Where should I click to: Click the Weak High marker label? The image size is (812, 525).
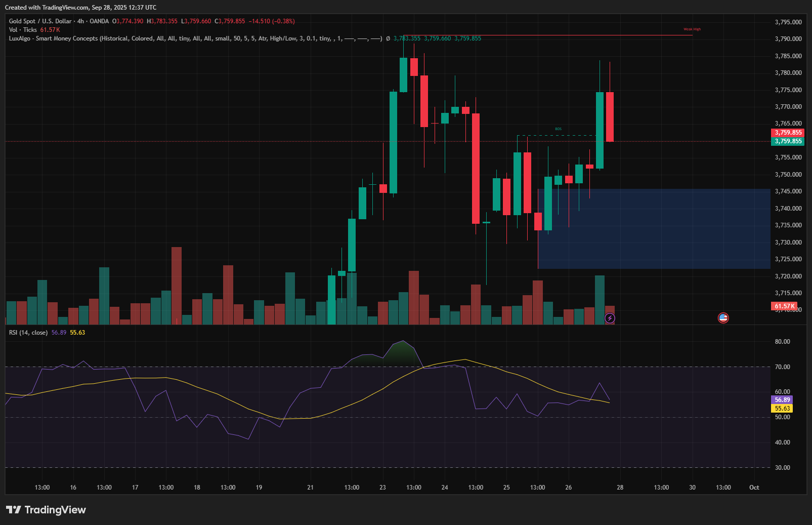tap(692, 29)
